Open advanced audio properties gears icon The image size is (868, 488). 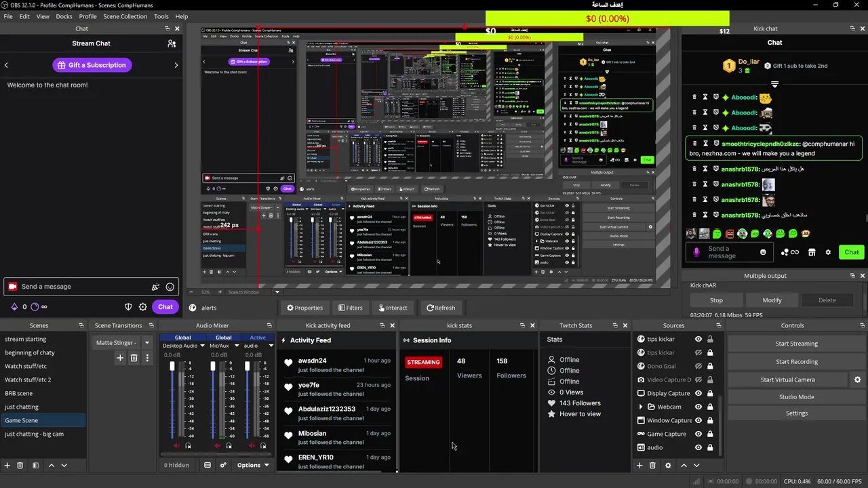[223, 465]
